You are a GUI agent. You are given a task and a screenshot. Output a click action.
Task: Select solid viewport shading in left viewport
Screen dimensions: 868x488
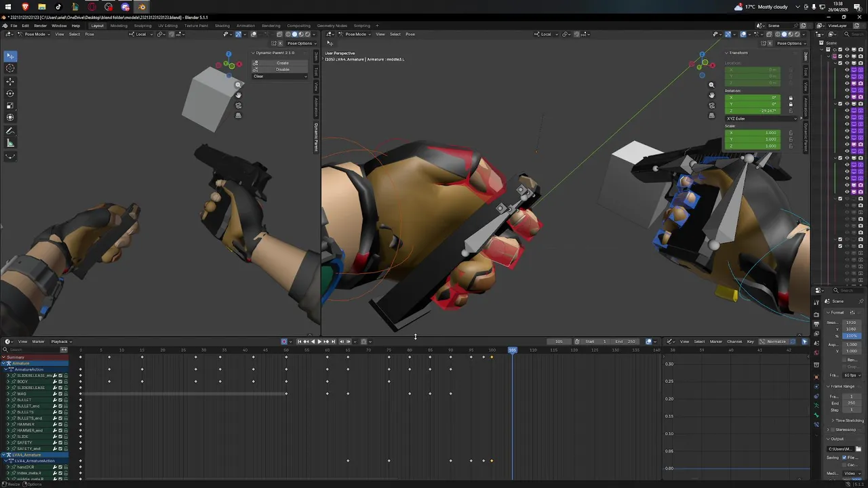(x=294, y=34)
